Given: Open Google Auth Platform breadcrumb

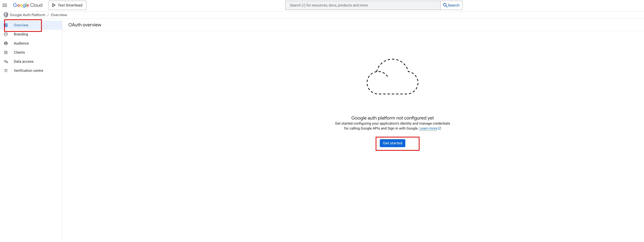Looking at the screenshot, I should [27, 15].
